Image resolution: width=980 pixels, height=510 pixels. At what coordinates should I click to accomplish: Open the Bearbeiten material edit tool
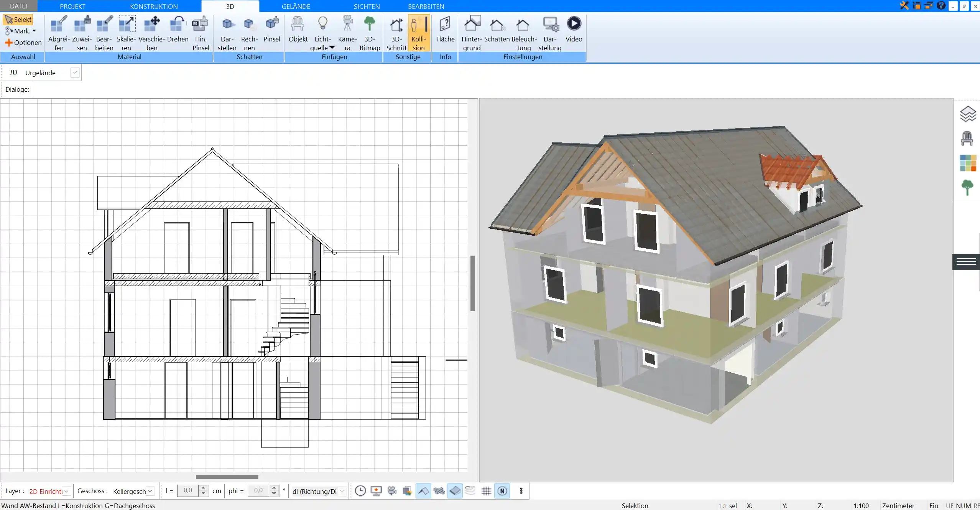(104, 33)
